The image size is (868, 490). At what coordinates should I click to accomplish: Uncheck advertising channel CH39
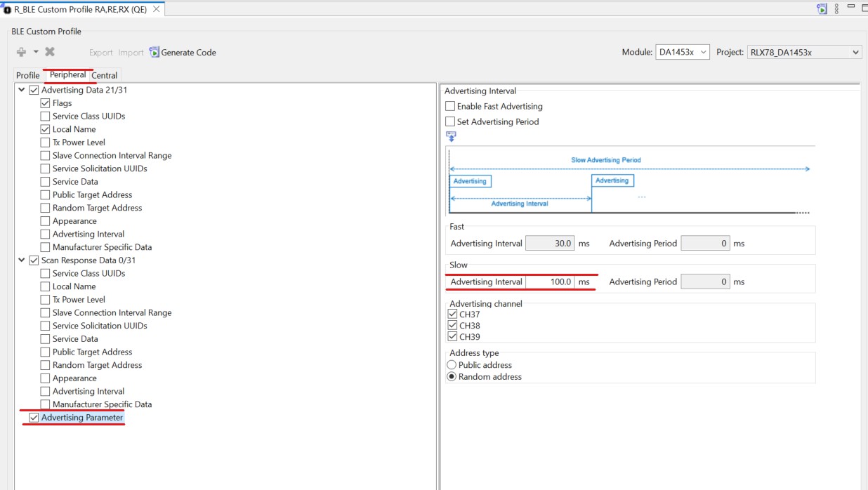pyautogui.click(x=452, y=336)
